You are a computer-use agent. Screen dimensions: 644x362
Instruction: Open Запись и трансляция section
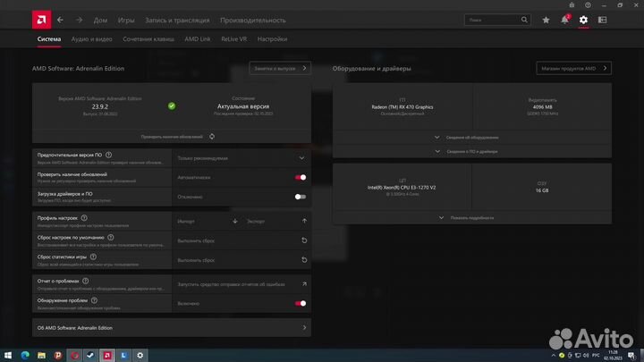(177, 20)
